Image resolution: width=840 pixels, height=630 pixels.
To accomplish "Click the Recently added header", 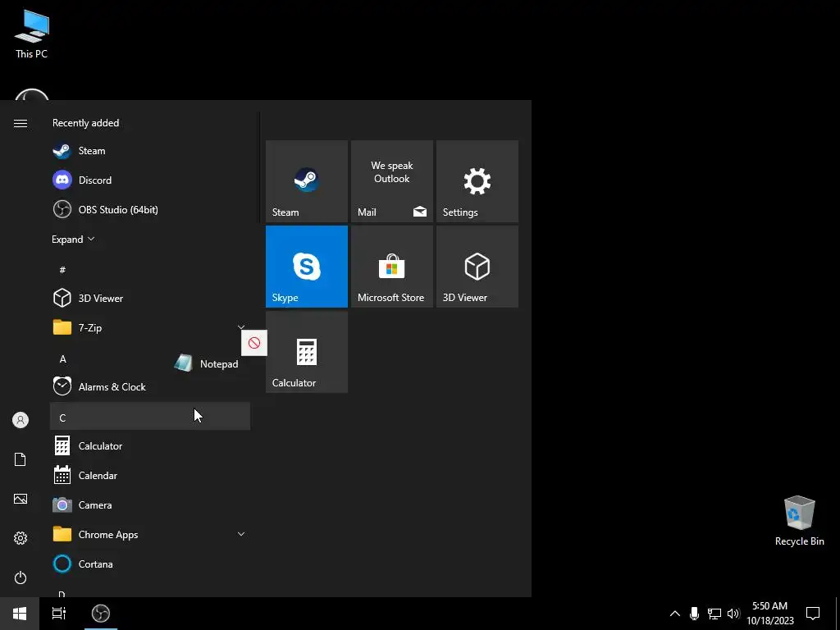I will click(85, 123).
